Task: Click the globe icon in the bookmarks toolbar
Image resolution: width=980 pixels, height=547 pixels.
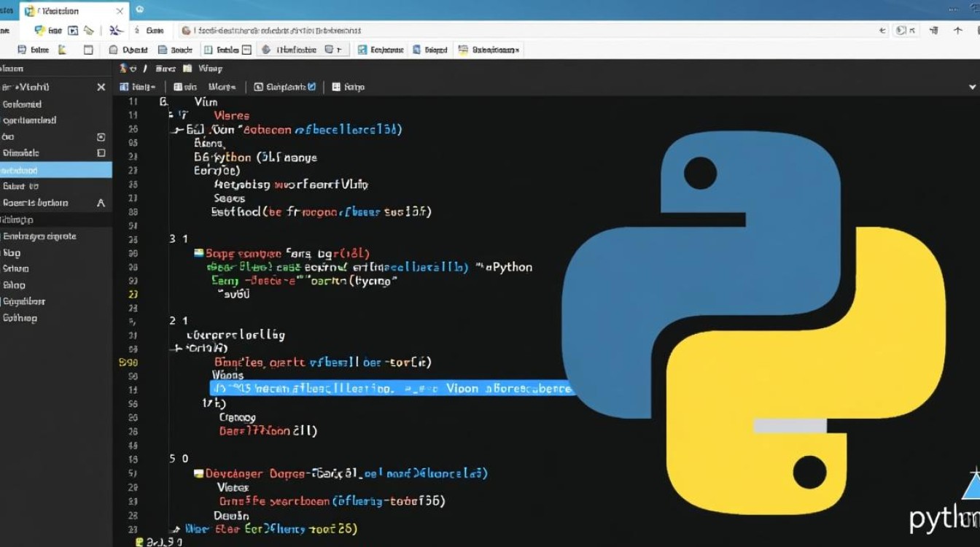Action: [x=266, y=50]
